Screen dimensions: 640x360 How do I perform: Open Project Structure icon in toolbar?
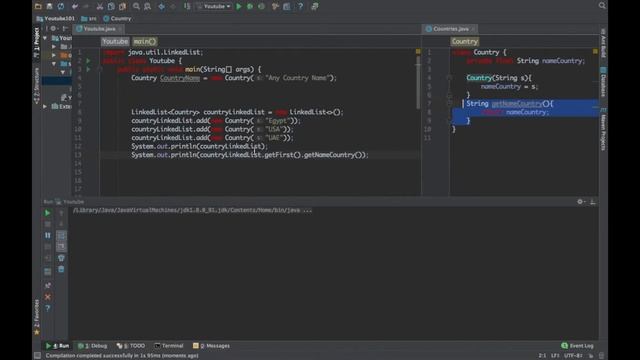pos(287,6)
